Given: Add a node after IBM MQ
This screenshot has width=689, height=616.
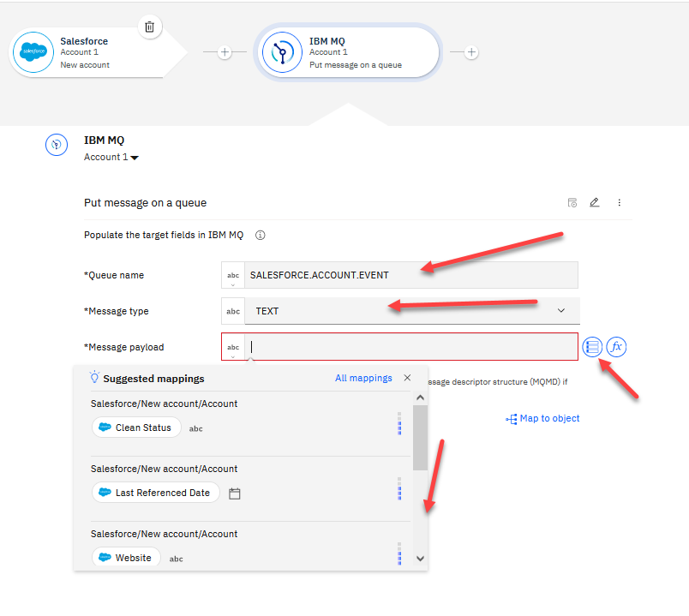Looking at the screenshot, I should pyautogui.click(x=470, y=52).
